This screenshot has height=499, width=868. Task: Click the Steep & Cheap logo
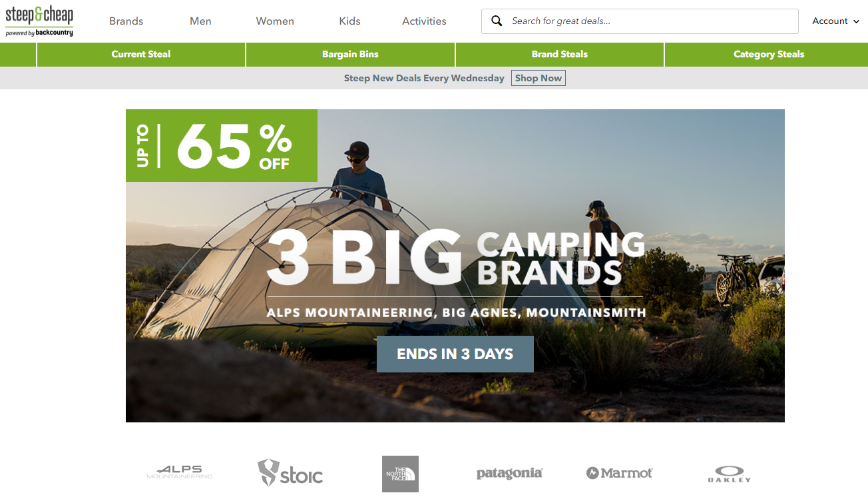(x=39, y=21)
